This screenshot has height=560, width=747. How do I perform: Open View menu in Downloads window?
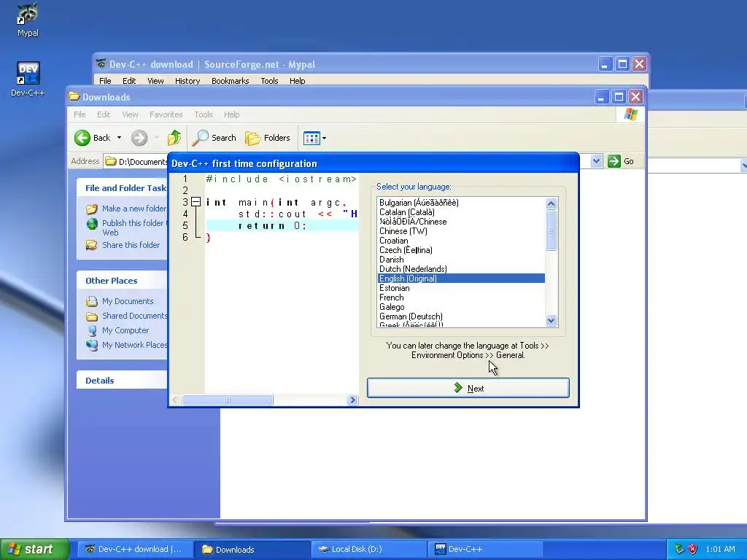point(130,114)
